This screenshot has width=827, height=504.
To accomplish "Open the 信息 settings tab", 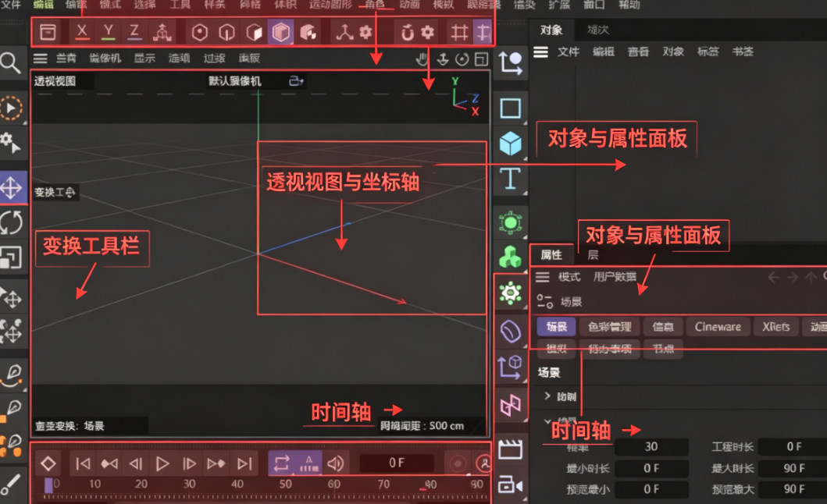I will coord(662,327).
